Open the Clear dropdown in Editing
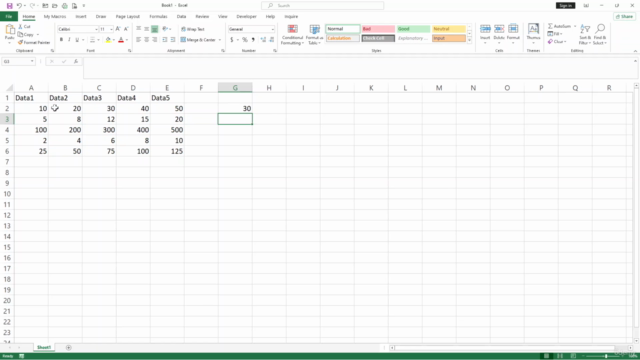The height and width of the screenshot is (360, 640). [557, 42]
